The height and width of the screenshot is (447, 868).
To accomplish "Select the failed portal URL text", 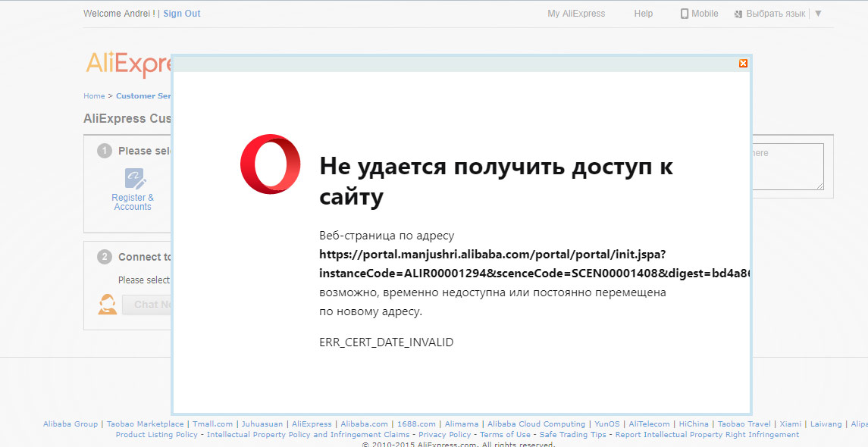I will (x=534, y=264).
